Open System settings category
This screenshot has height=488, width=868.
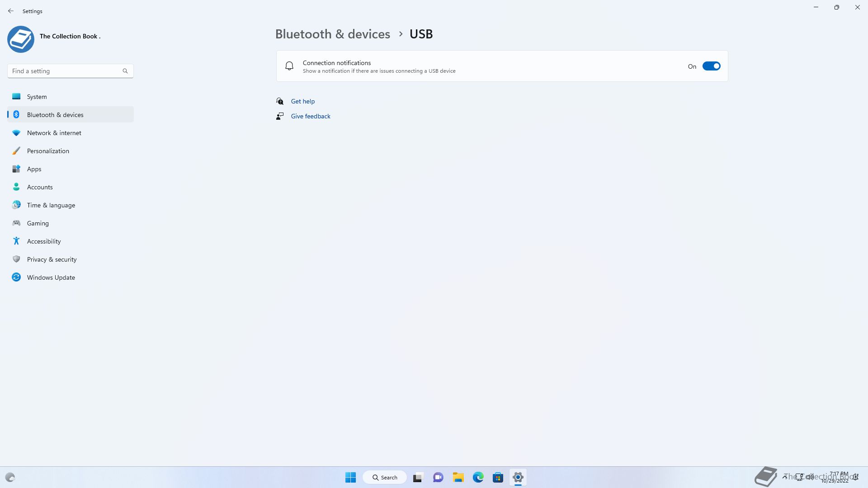37,97
